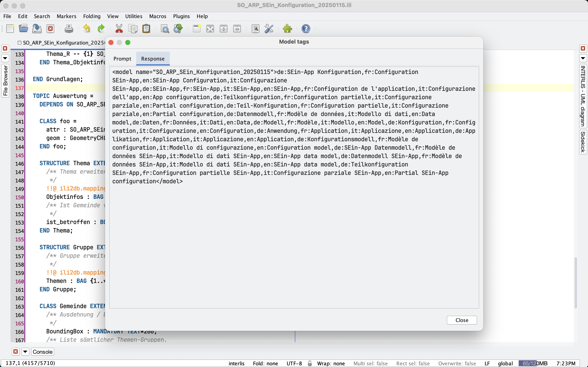The height and width of the screenshot is (367, 588).
Task: Click the interlis edit mode status entry
Action: [x=236, y=363]
